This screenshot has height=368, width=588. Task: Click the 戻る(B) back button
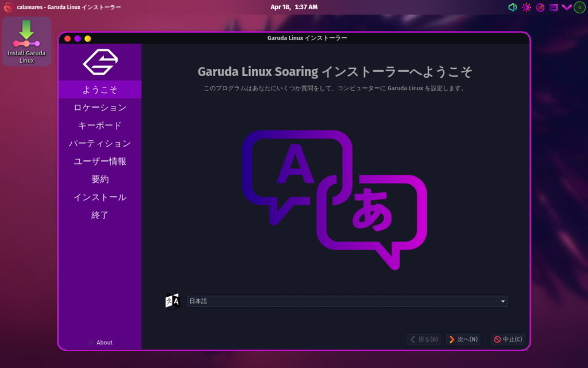click(x=424, y=339)
